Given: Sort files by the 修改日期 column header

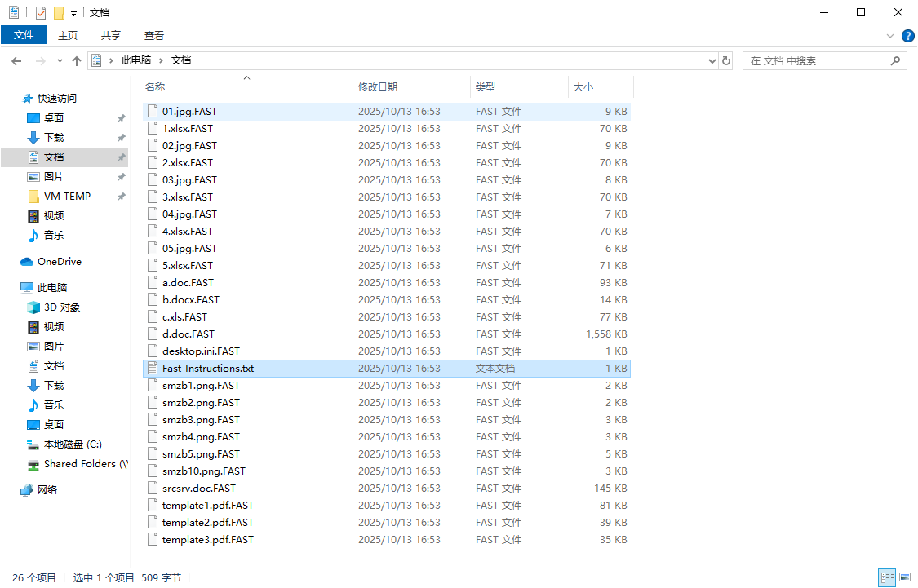Looking at the screenshot, I should tap(378, 86).
